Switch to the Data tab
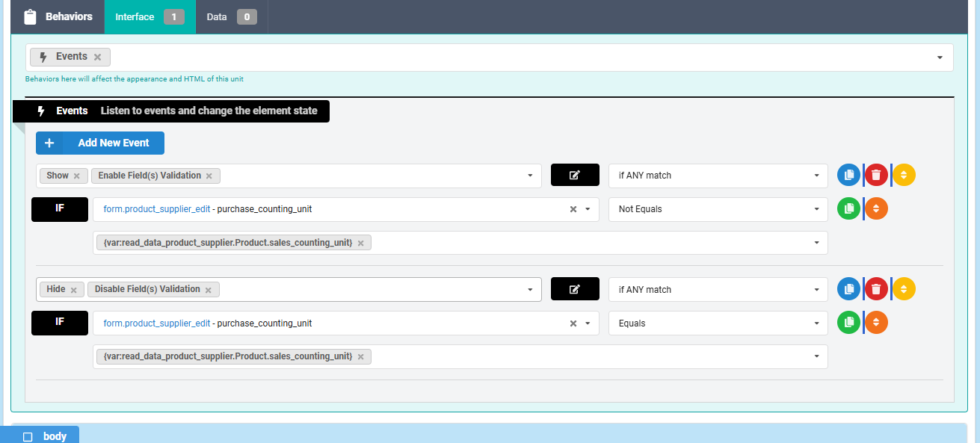Viewport: 980px width, 443px height. [231, 16]
